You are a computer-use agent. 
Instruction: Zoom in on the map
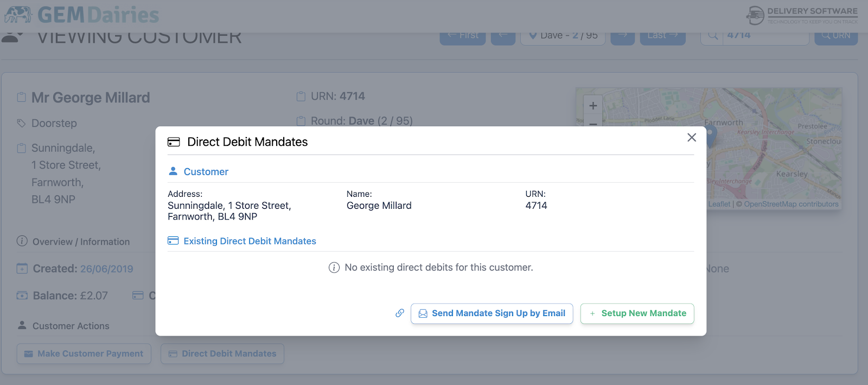pos(593,106)
